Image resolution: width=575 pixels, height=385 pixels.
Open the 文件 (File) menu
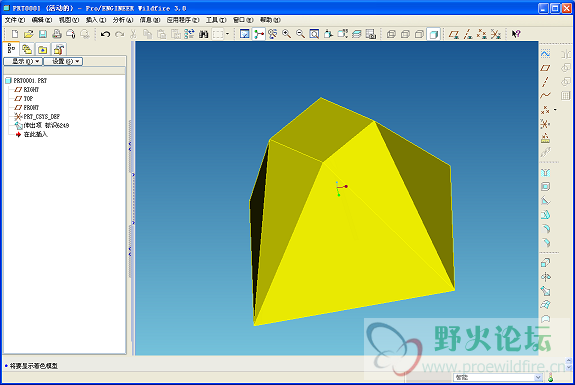click(15, 20)
